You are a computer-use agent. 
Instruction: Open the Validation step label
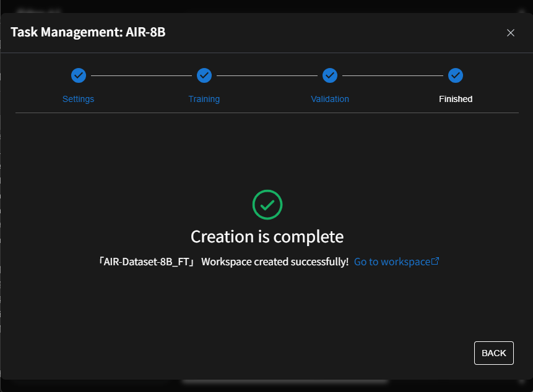330,99
